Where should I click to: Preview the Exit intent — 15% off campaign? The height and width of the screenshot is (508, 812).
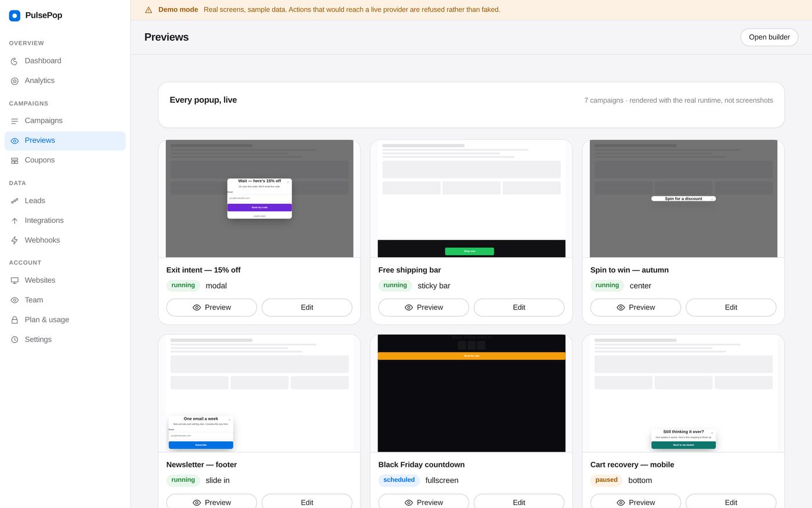(x=212, y=308)
